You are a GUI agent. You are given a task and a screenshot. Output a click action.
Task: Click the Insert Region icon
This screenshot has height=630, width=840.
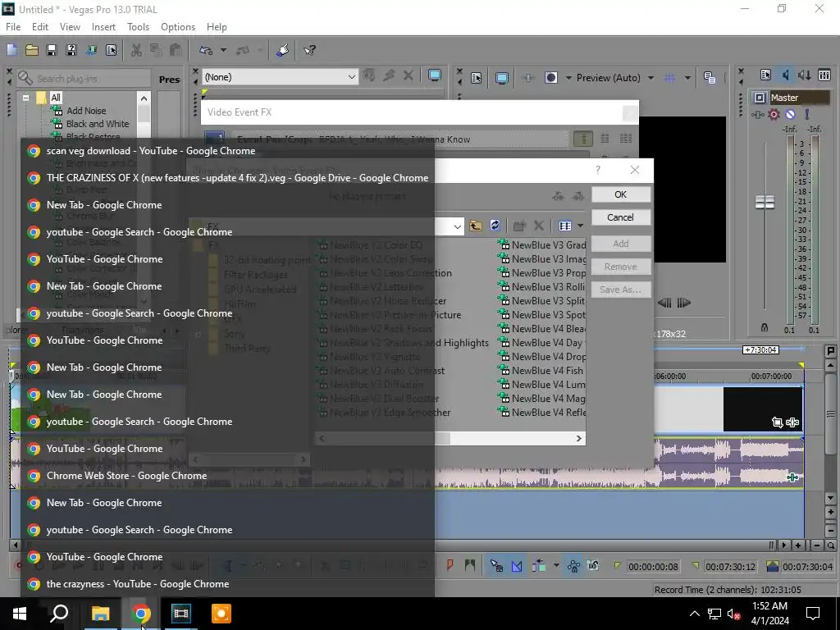click(470, 565)
